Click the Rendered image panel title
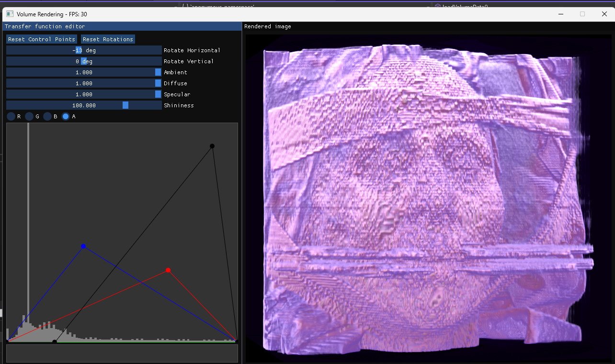 (267, 26)
